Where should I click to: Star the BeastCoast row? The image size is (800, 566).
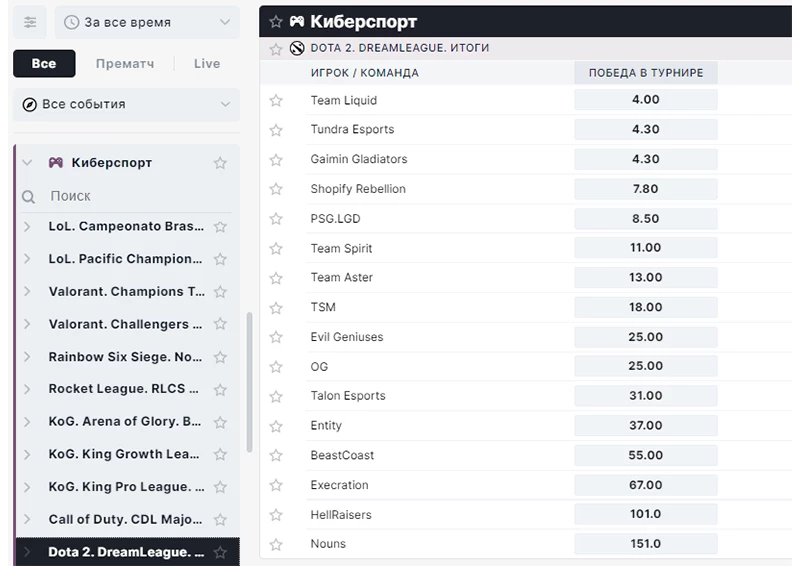[x=276, y=455]
